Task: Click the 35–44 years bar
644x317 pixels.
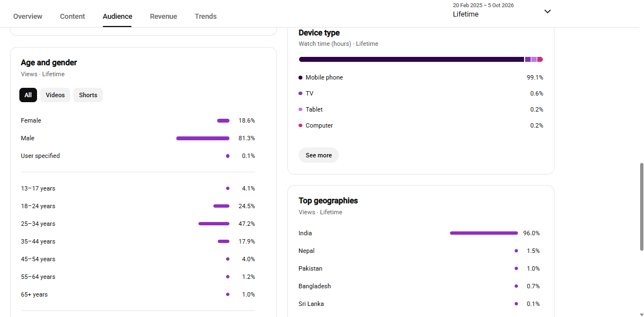Action: [223, 241]
